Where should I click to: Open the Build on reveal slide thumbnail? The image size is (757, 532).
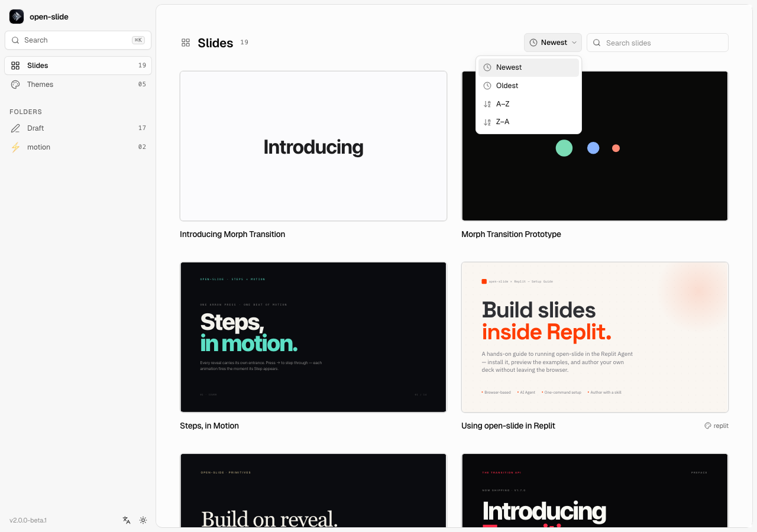click(313, 490)
